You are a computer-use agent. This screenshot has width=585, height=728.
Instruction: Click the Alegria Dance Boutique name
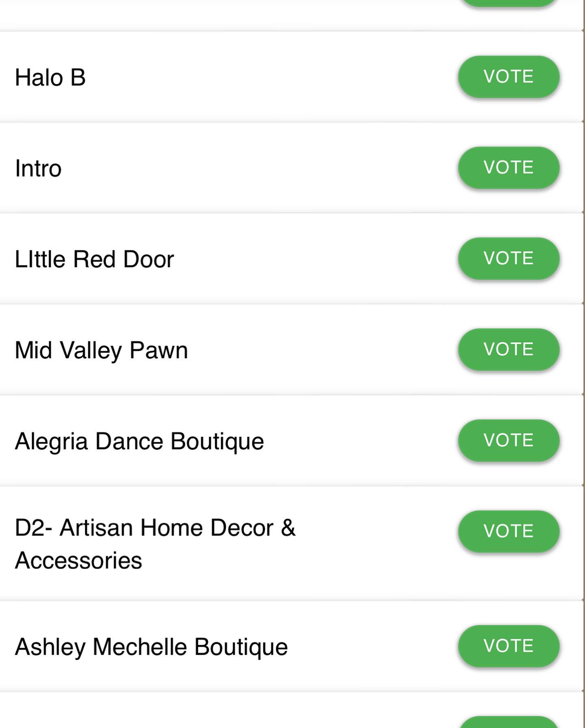tap(139, 441)
